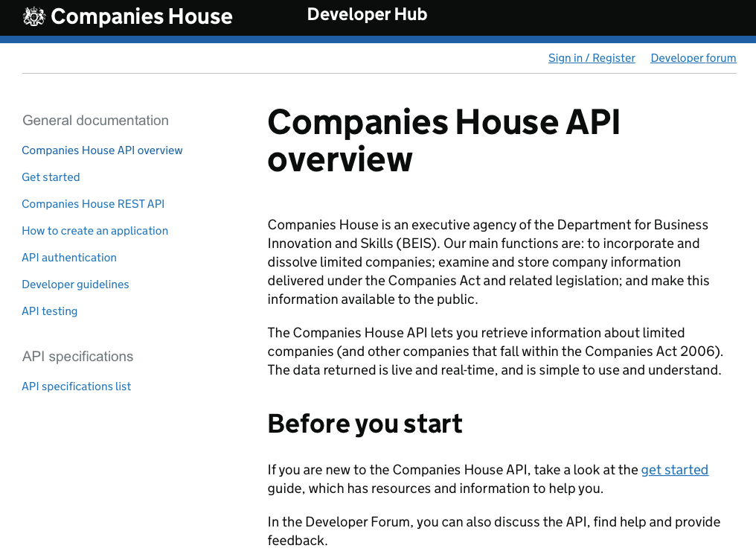Go to the Developer Hub heading
The width and height of the screenshot is (756, 560).
coord(367,14)
